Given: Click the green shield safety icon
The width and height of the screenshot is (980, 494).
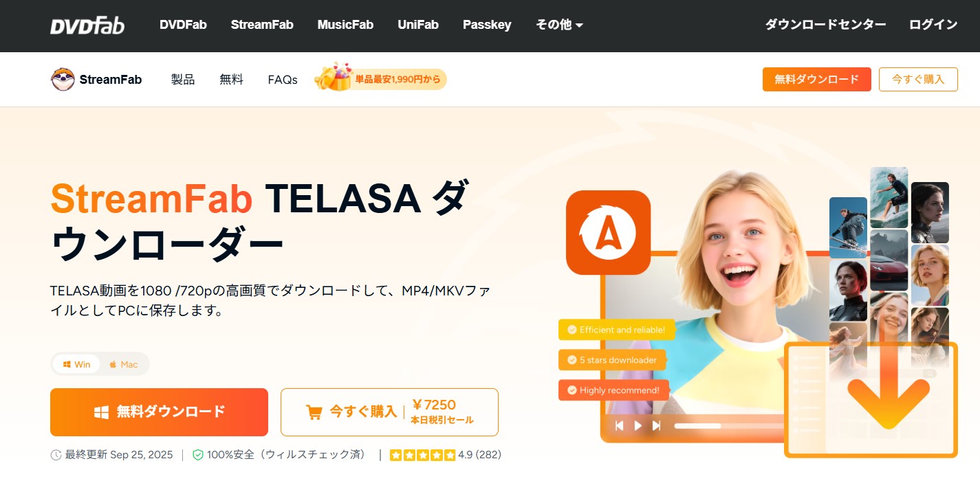Looking at the screenshot, I should coord(198,455).
